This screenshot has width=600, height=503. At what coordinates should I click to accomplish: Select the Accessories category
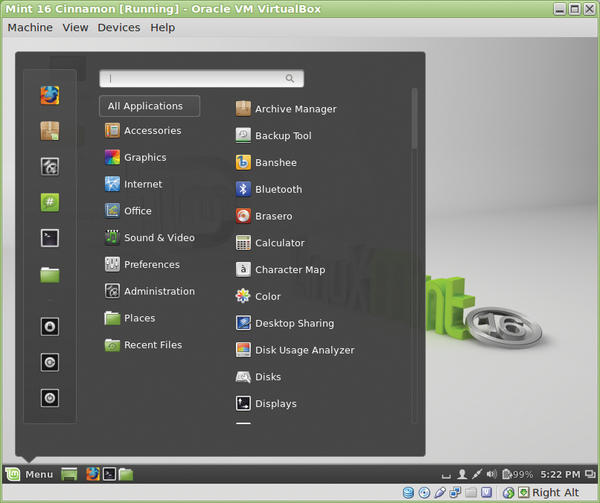pos(143,130)
